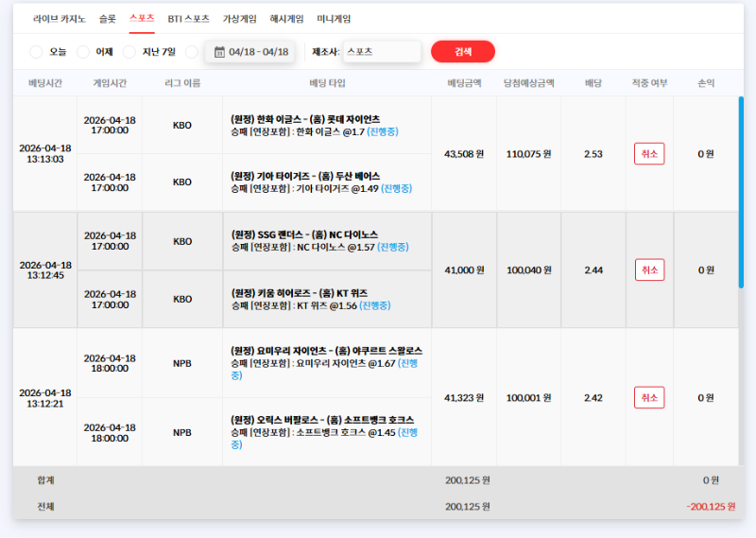Click the 배팅시간 column header
756x538 pixels.
[x=45, y=83]
